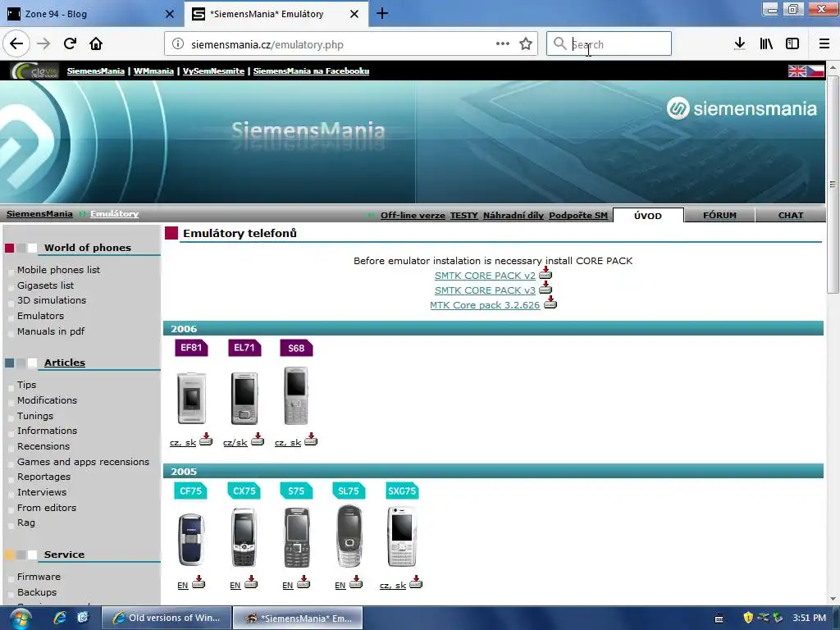Viewport: 840px width, 630px height.
Task: Click the taskbar clock showing 3:51 PM
Action: [809, 618]
